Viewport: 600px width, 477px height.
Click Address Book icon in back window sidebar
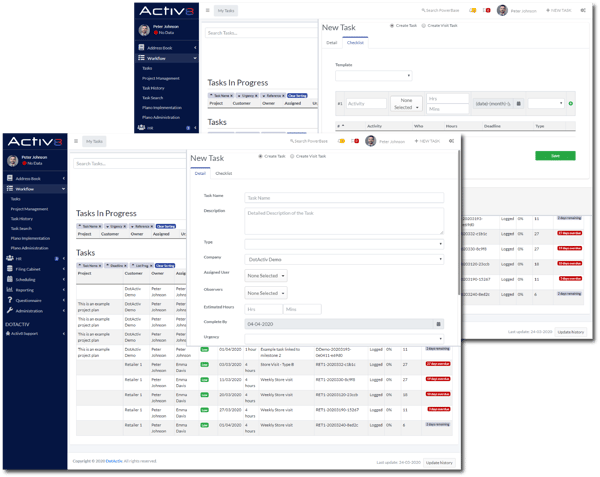click(x=141, y=47)
